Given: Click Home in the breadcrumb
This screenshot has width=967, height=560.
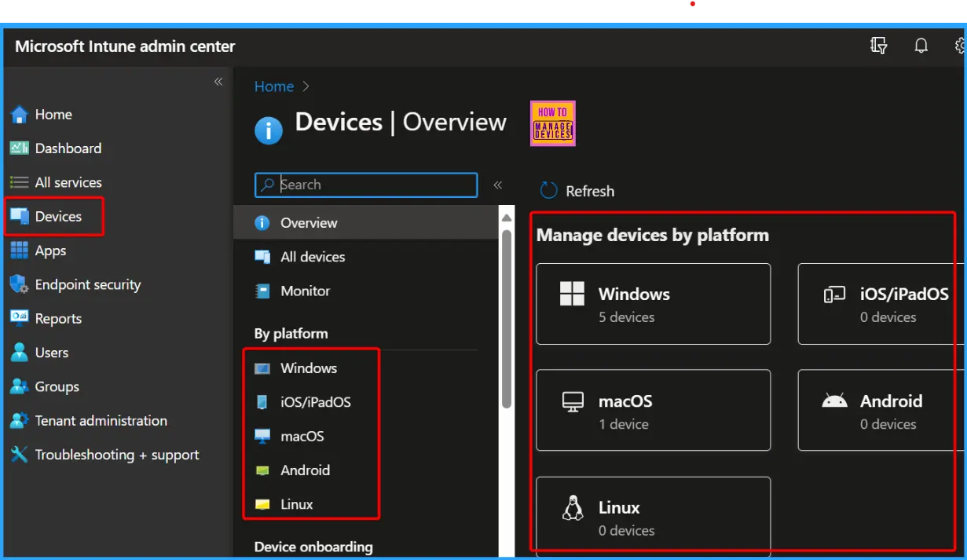Looking at the screenshot, I should click(272, 86).
